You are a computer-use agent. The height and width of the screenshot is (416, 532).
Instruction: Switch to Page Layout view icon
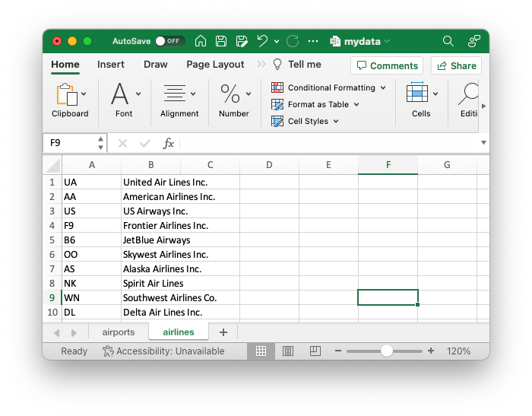(x=288, y=351)
